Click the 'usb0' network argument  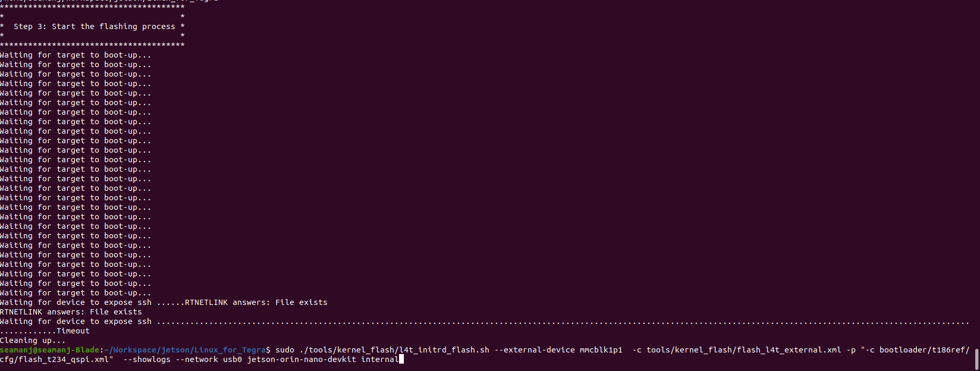click(233, 359)
